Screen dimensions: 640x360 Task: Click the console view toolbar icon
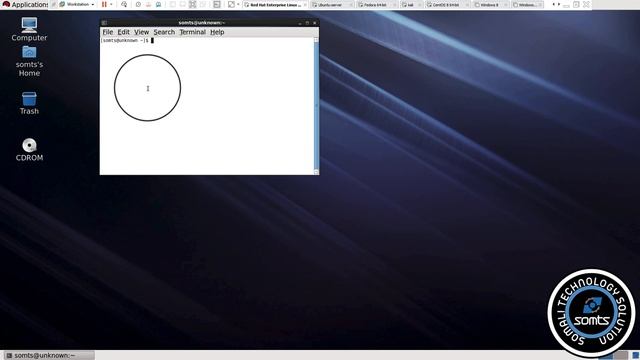click(x=217, y=4)
